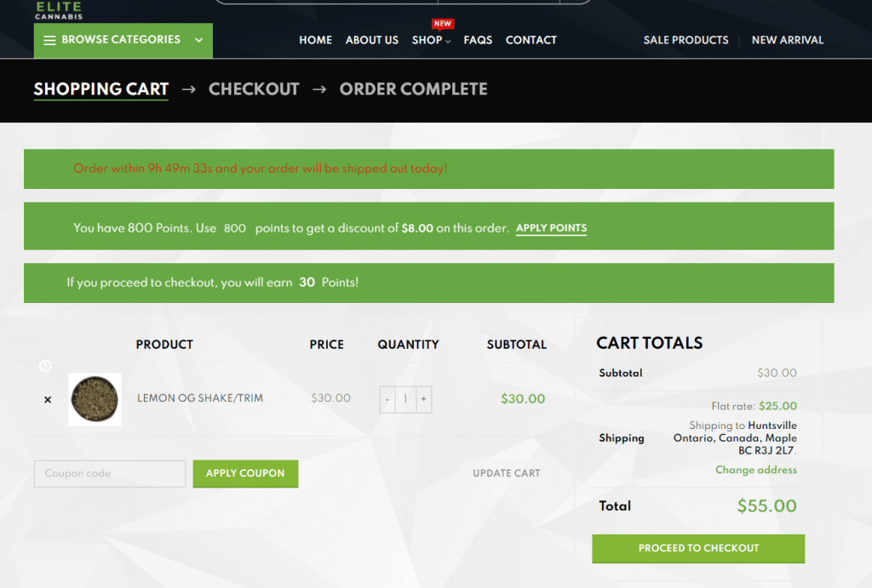The width and height of the screenshot is (872, 588).
Task: Click the quantity number field
Action: coord(405,399)
